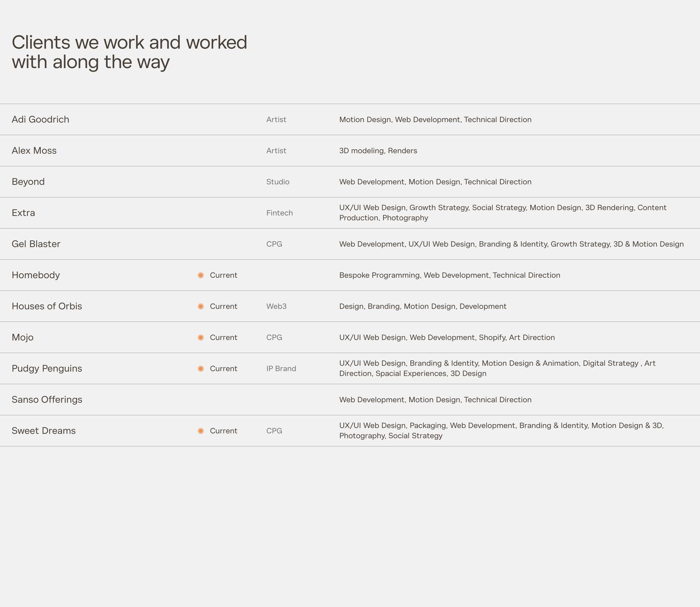This screenshot has width=700, height=607.
Task: Click '3D modeling, Renders' services text
Action: 378,151
